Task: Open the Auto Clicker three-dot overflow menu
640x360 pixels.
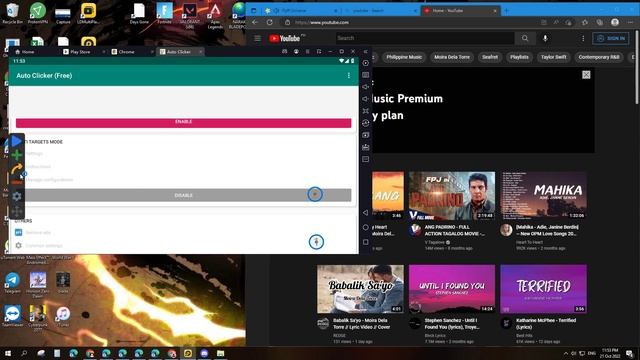Action: 349,76
